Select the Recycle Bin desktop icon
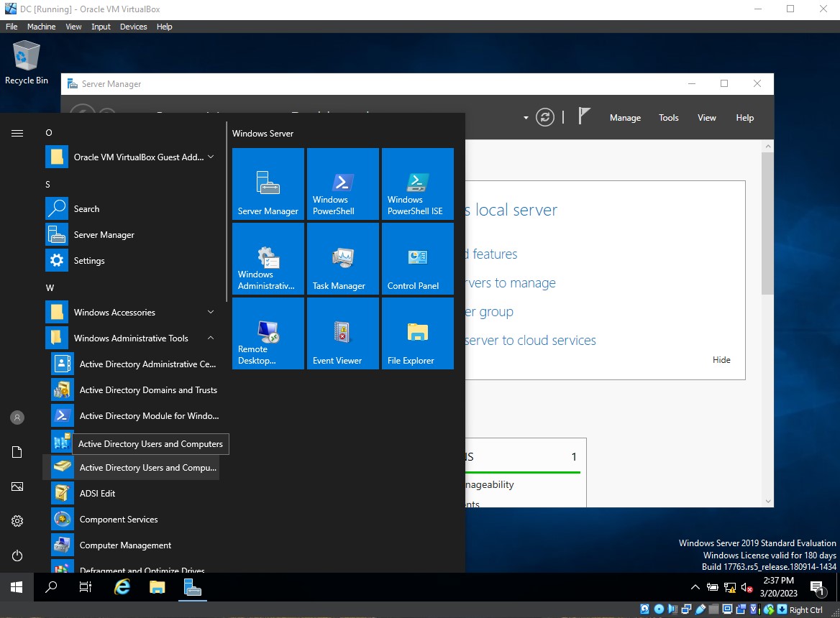The height and width of the screenshot is (618, 840). point(26,63)
